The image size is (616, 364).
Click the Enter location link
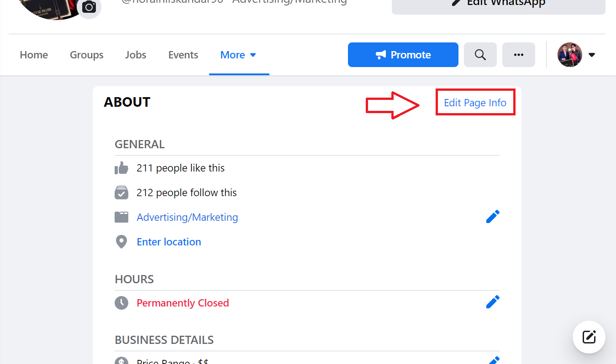pos(169,242)
